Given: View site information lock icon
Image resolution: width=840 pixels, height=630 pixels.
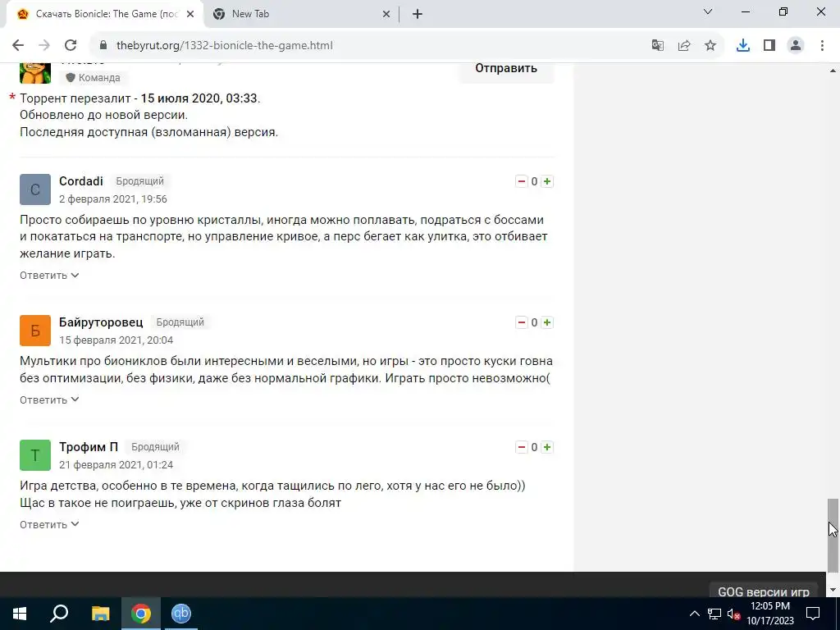Looking at the screenshot, I should pyautogui.click(x=103, y=46).
